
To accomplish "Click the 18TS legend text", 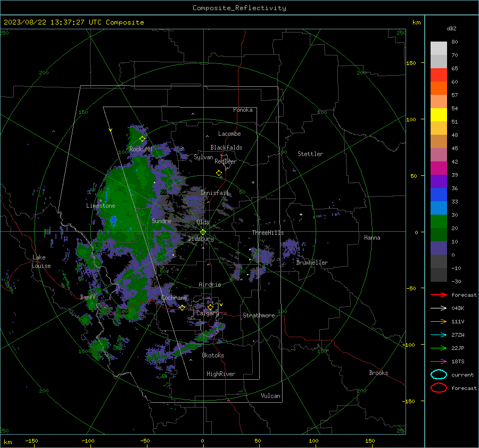I will click(458, 362).
